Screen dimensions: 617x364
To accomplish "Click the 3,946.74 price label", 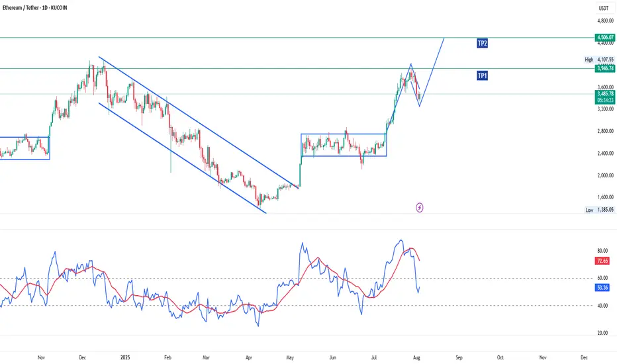I will [x=605, y=68].
